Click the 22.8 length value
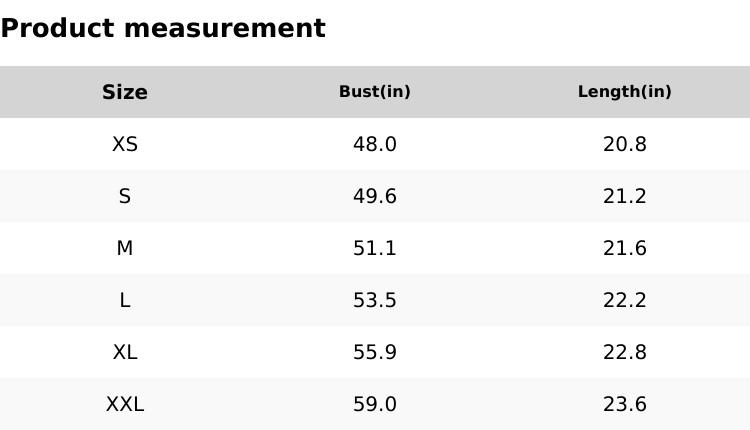 625,352
